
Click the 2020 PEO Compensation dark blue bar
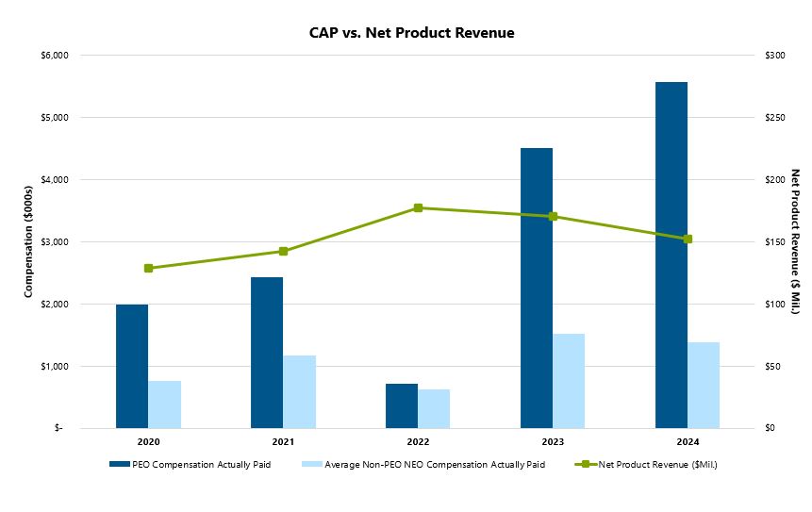(132, 366)
